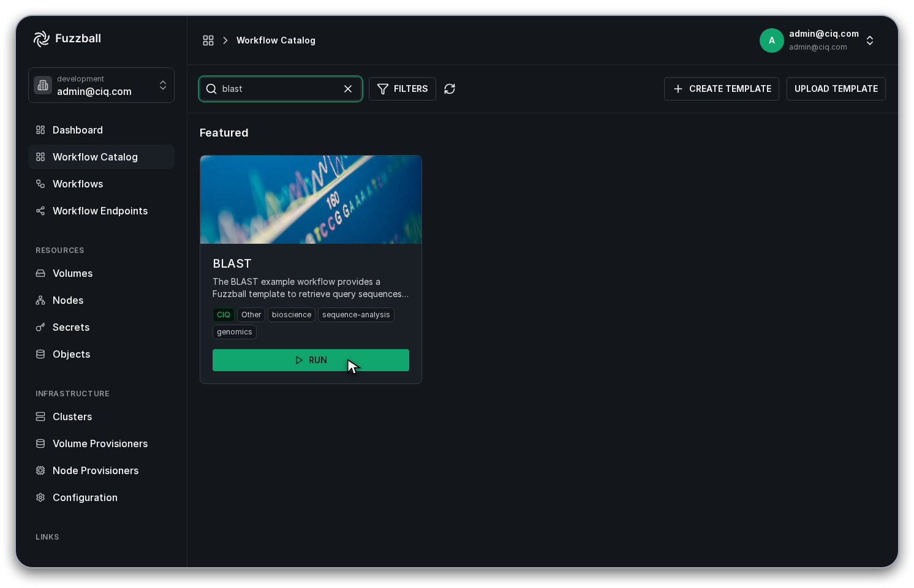The width and height of the screenshot is (914, 588).
Task: Open Volume Provisioners page
Action: [x=101, y=443]
